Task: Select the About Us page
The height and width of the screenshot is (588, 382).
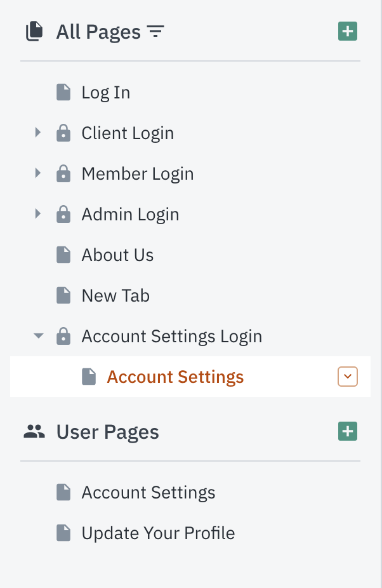Action: (x=117, y=255)
